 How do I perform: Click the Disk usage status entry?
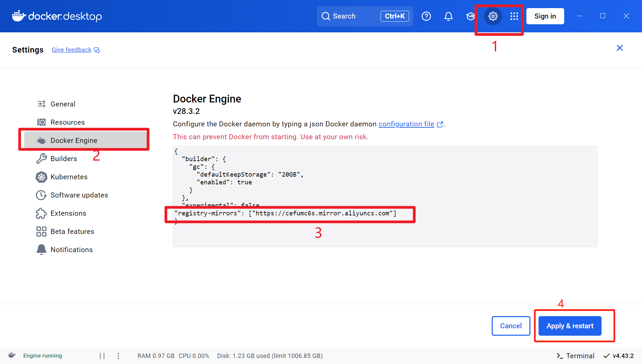(x=270, y=356)
